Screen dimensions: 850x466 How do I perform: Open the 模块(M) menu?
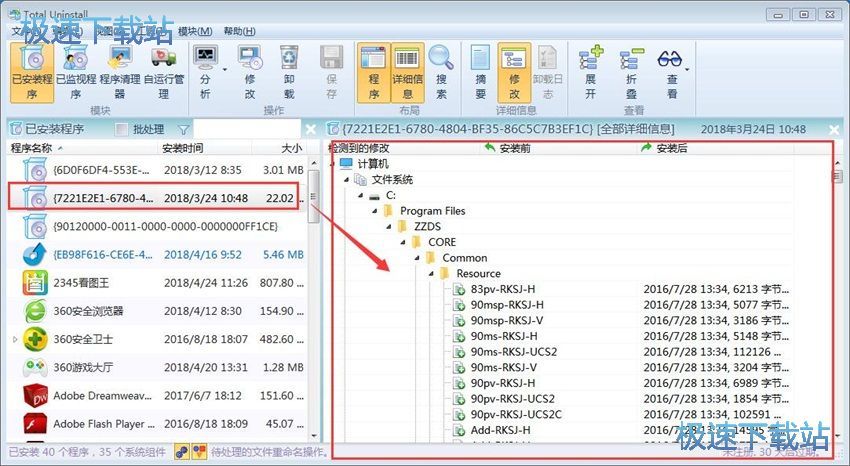tap(195, 31)
